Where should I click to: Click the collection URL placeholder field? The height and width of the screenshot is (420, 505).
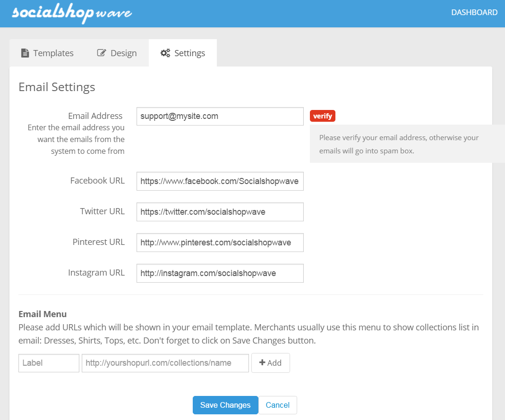165,363
